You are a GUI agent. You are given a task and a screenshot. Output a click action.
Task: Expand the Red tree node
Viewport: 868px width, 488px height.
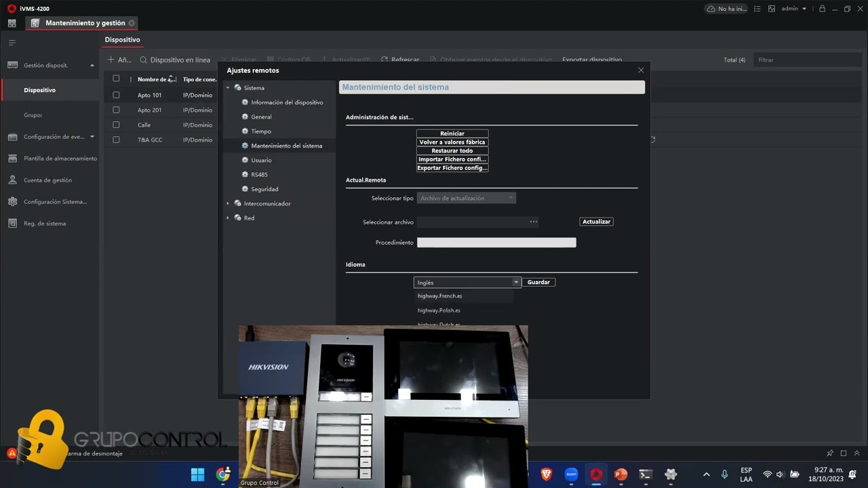pos(228,218)
